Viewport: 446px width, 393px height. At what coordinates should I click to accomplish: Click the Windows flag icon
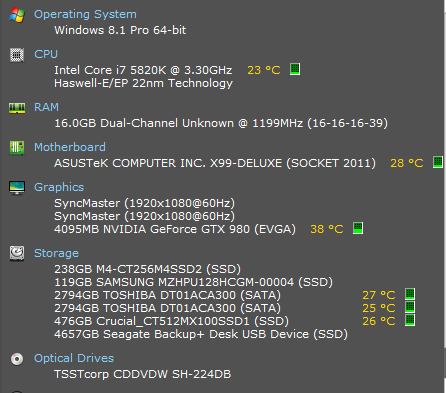click(17, 15)
